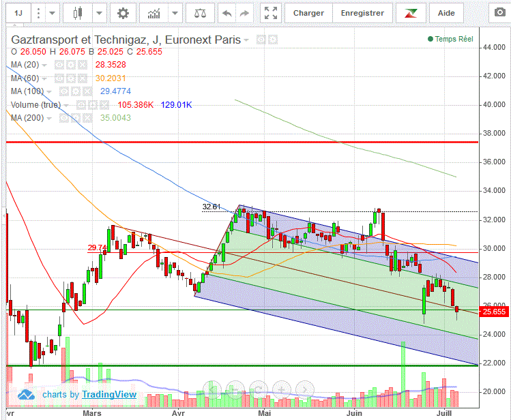Expand the time interval dropdown arrow

[52, 14]
